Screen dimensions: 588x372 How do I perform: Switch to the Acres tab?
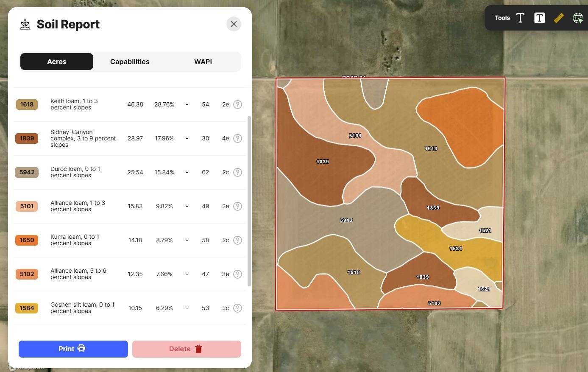point(57,62)
